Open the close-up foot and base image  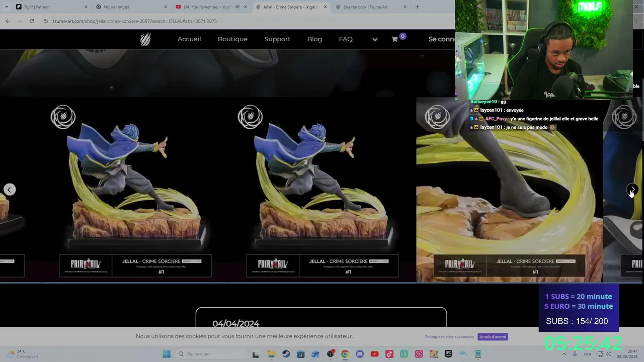pyautogui.click(x=509, y=190)
